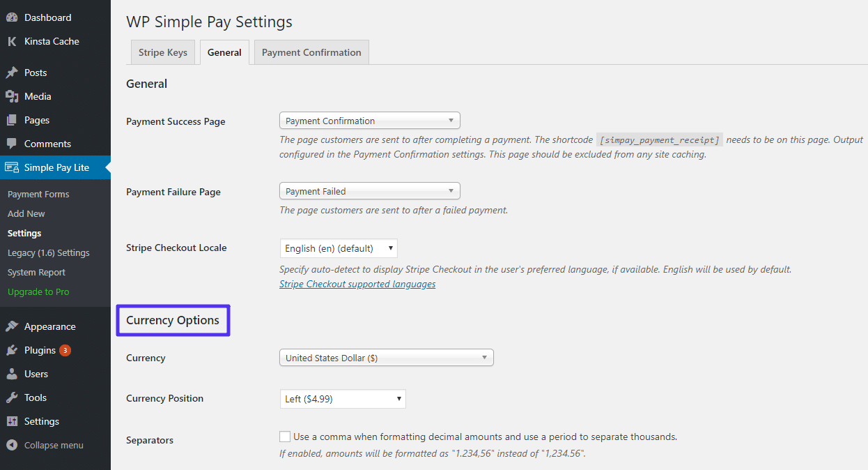
Task: Open the Currency Position dropdown
Action: (343, 399)
